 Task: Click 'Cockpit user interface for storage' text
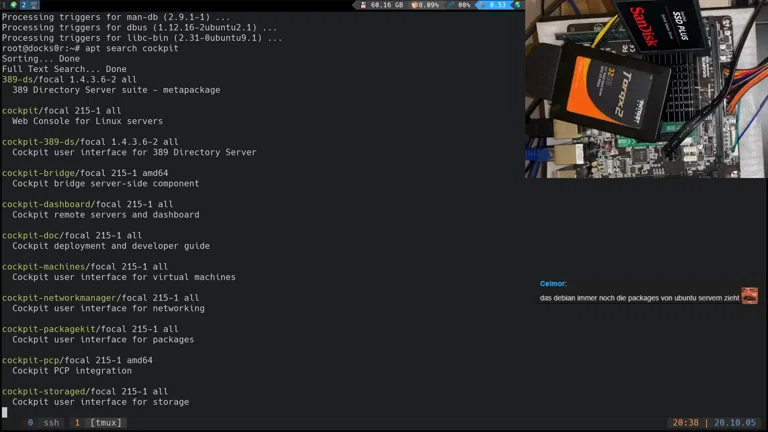[x=100, y=402]
